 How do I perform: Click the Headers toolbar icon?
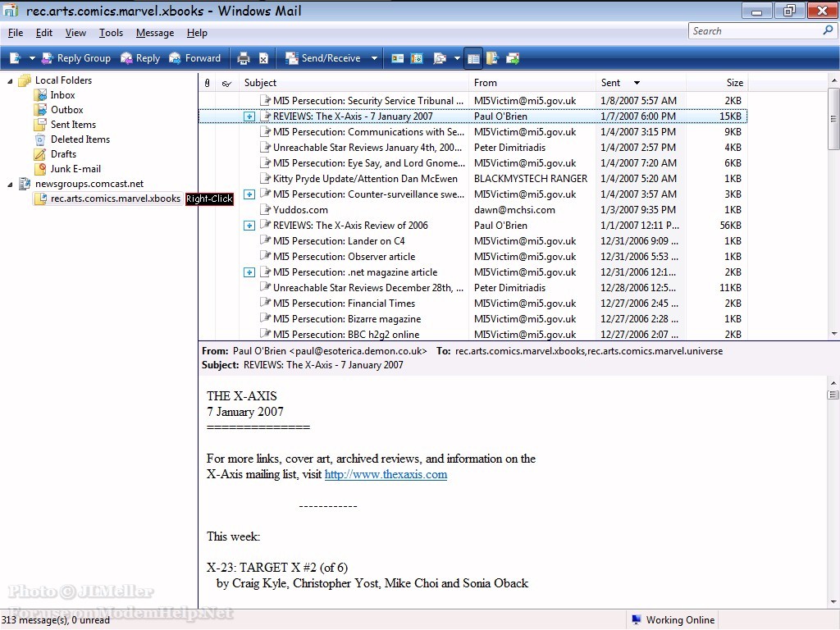click(492, 58)
